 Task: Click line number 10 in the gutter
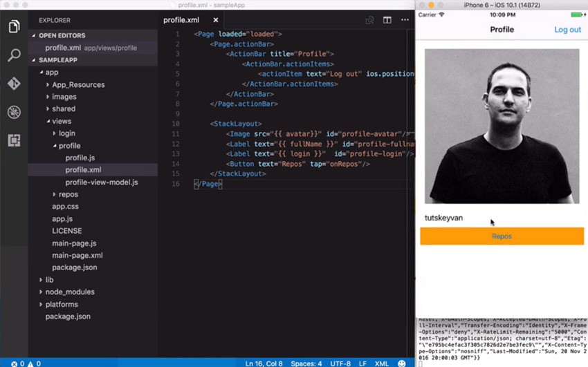(x=176, y=124)
